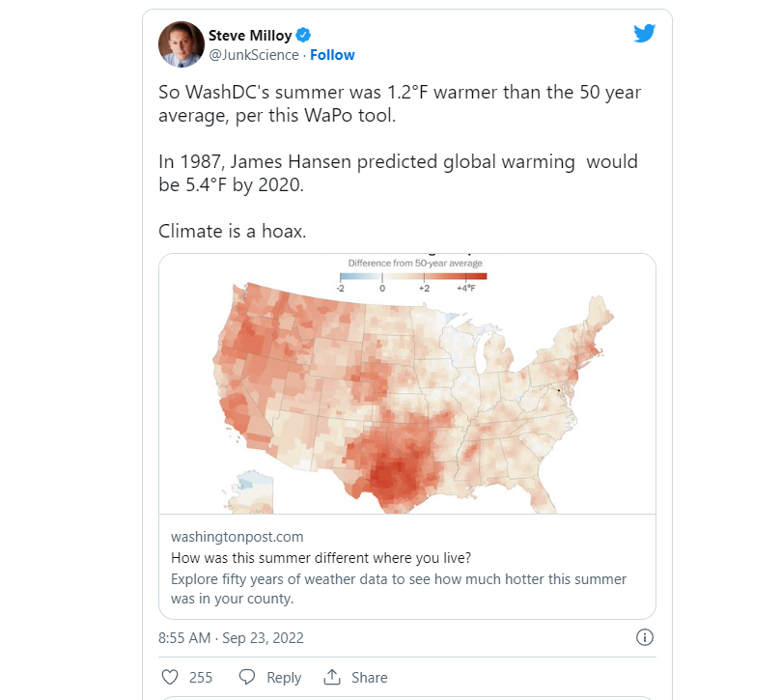
Task: Open Steve Milloy's profile picture
Action: click(181, 44)
